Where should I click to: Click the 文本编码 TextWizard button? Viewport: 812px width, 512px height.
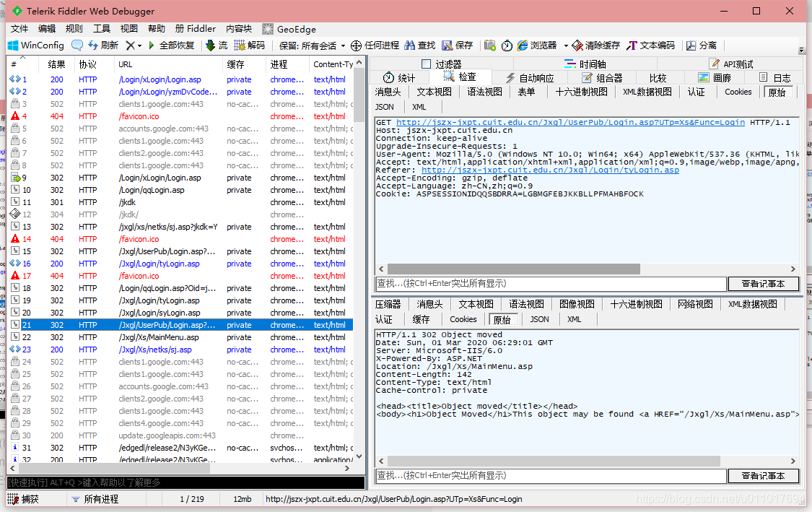(650, 45)
